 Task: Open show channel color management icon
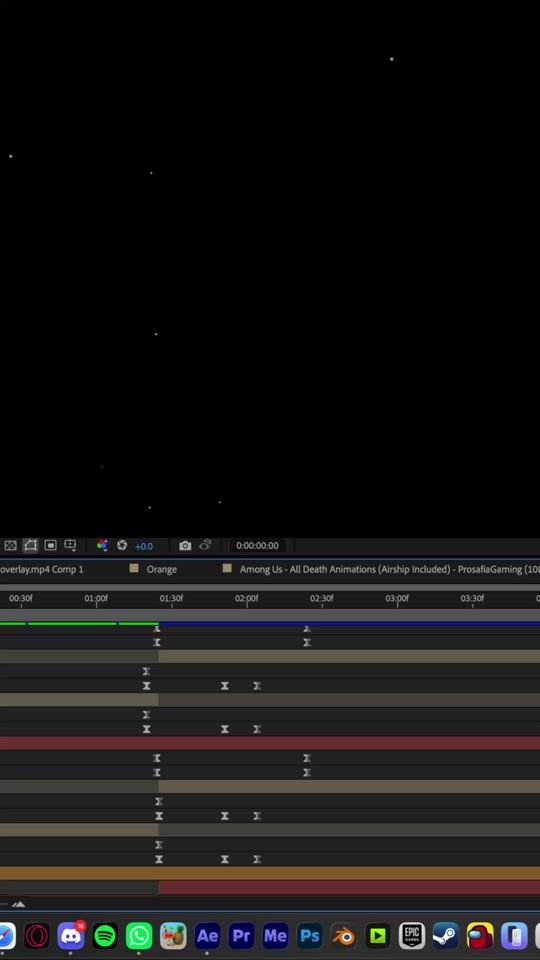tap(102, 545)
